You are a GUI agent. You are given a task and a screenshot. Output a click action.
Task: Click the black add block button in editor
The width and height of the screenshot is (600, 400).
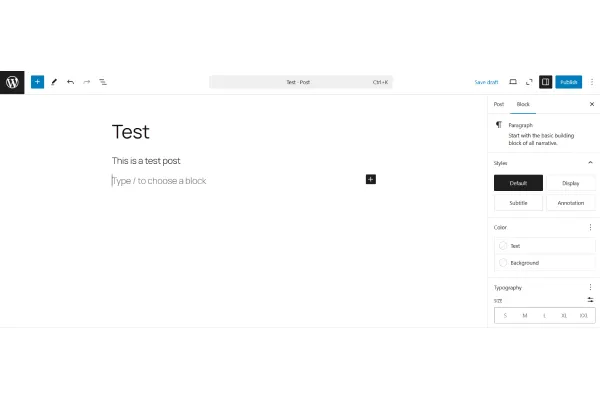point(370,179)
